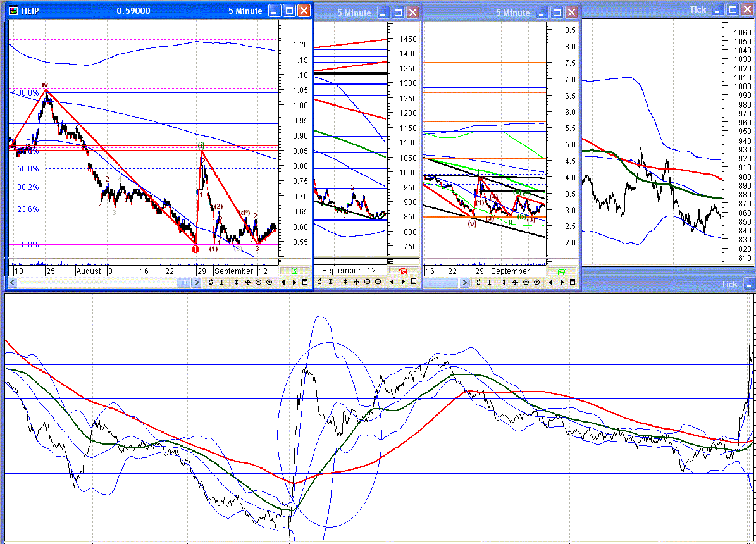The width and height of the screenshot is (756, 544).
Task: Click the 100.0% Fibonacci level label
Action: click(x=25, y=92)
